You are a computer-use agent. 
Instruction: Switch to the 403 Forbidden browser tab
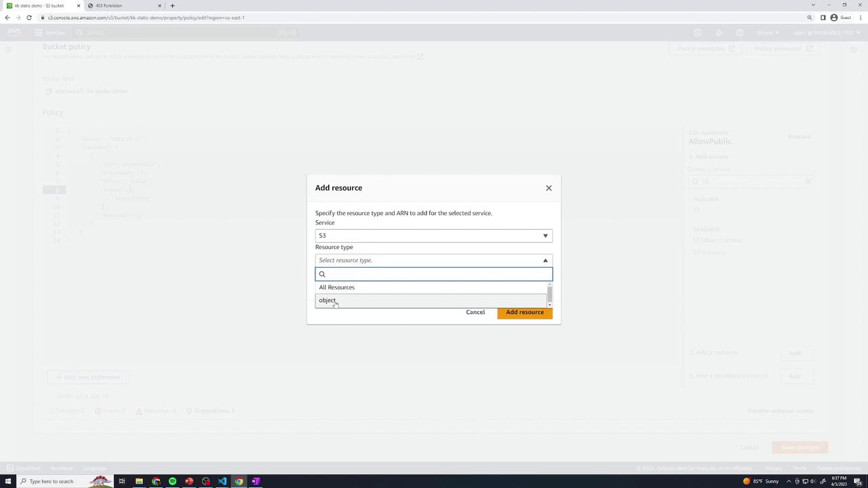click(125, 5)
